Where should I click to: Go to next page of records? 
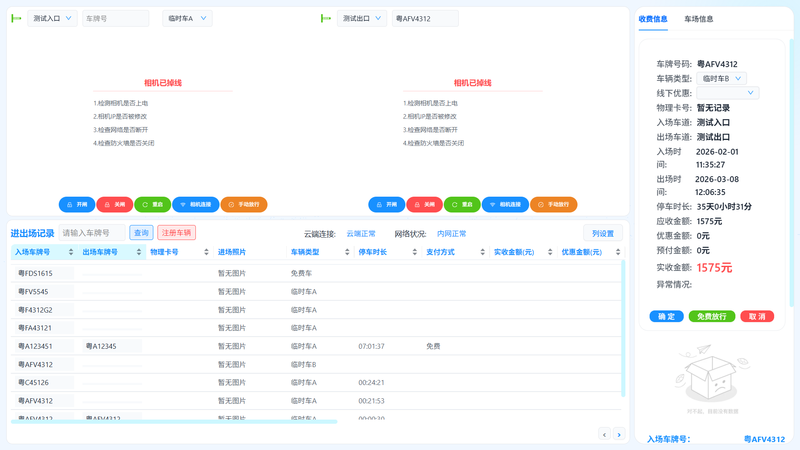coord(619,434)
